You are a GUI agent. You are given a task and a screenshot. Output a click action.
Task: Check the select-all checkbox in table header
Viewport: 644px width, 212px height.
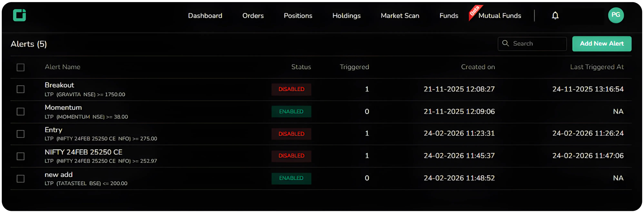pos(20,67)
